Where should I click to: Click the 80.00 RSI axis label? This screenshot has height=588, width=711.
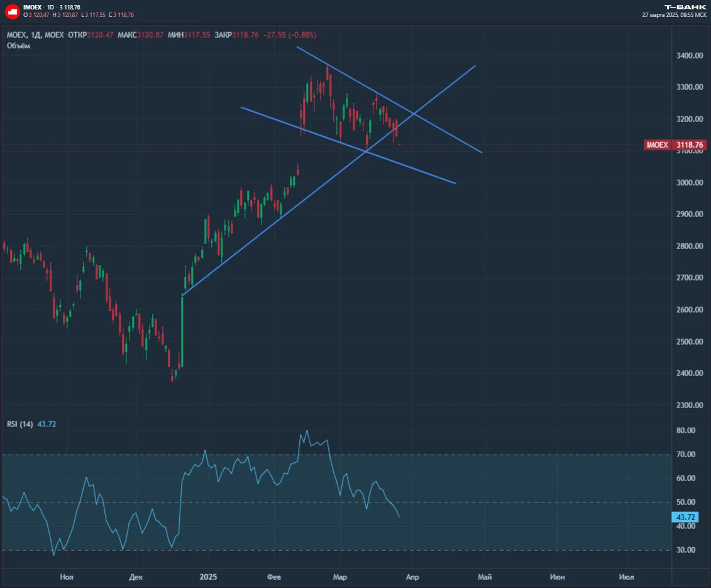point(686,431)
